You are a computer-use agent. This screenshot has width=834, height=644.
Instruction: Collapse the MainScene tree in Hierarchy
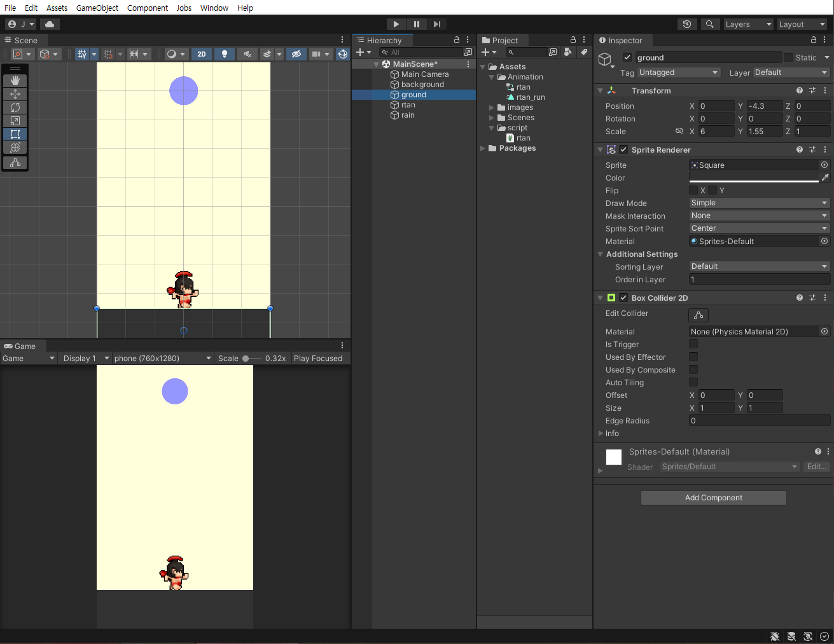377,64
